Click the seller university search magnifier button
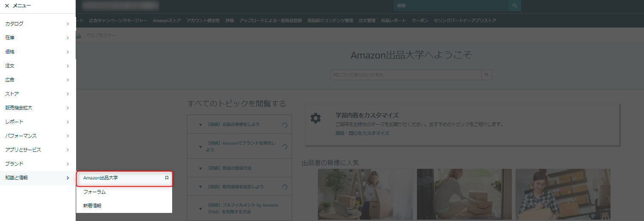Screen dimensions: 644x221 pos(487,75)
